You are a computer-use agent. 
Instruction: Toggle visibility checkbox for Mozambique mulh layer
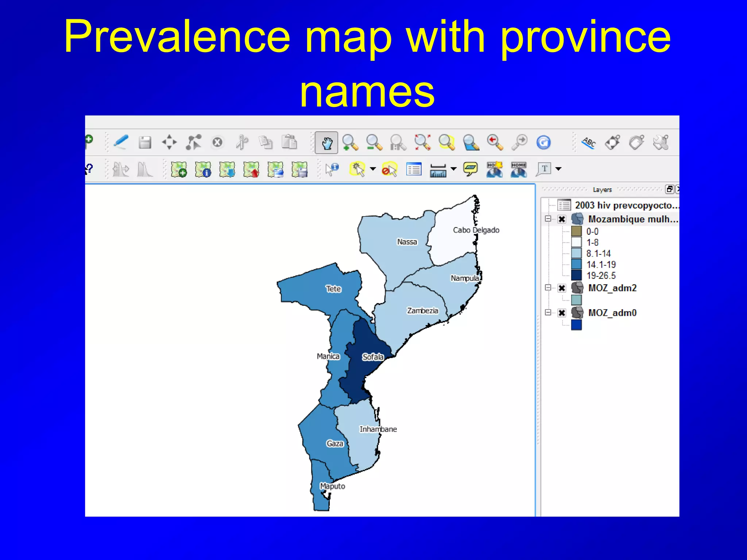(562, 219)
